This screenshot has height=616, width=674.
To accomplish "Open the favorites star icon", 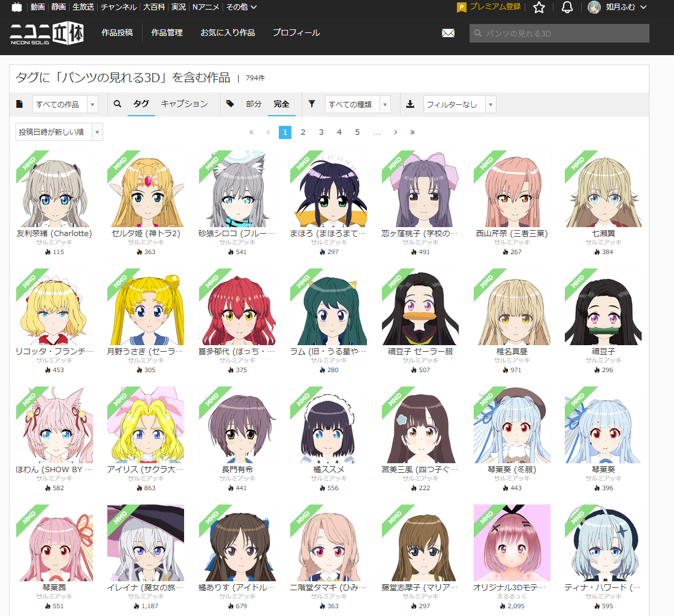I will tap(539, 7).
